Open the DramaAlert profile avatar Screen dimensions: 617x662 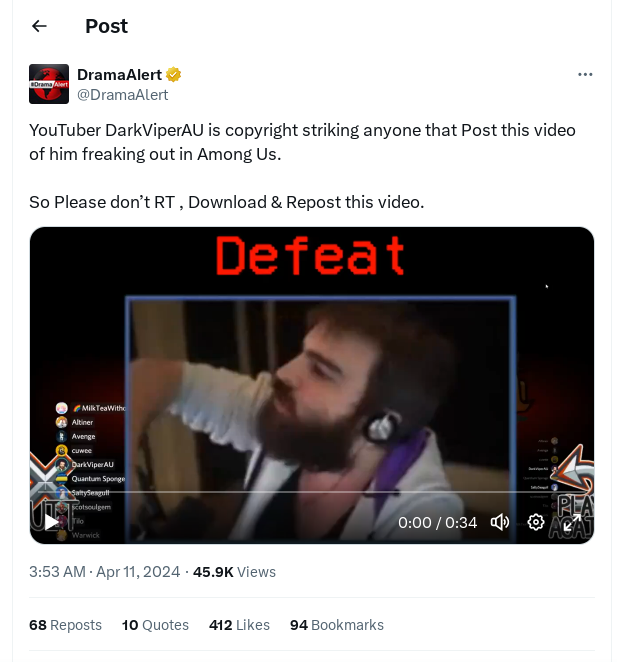[49, 84]
